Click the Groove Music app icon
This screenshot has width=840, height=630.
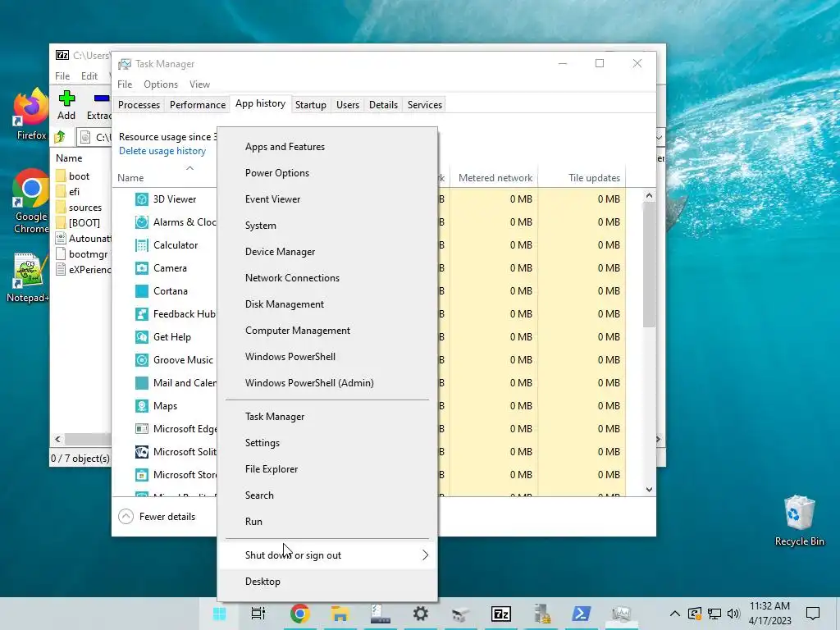click(x=141, y=360)
